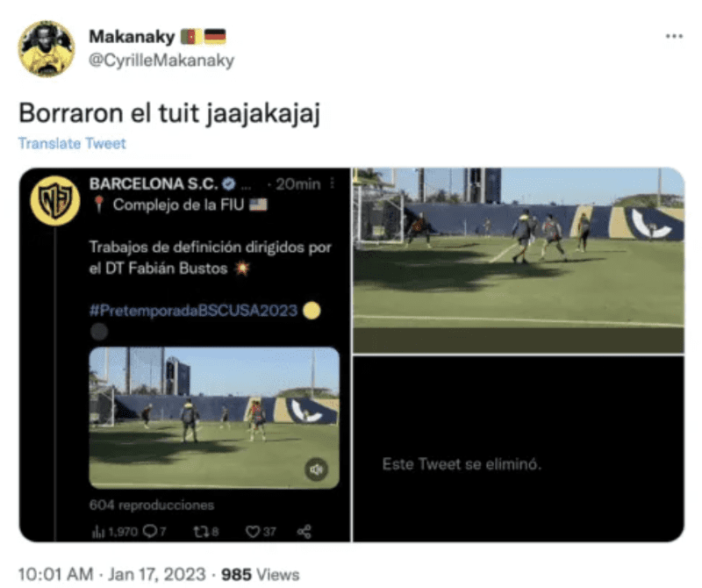Click the Translate Tweet link
The height and width of the screenshot is (588, 702).
tap(72, 143)
